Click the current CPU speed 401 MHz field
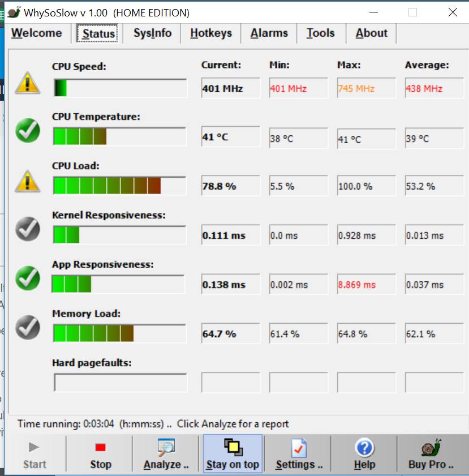The image size is (469, 476). [231, 88]
